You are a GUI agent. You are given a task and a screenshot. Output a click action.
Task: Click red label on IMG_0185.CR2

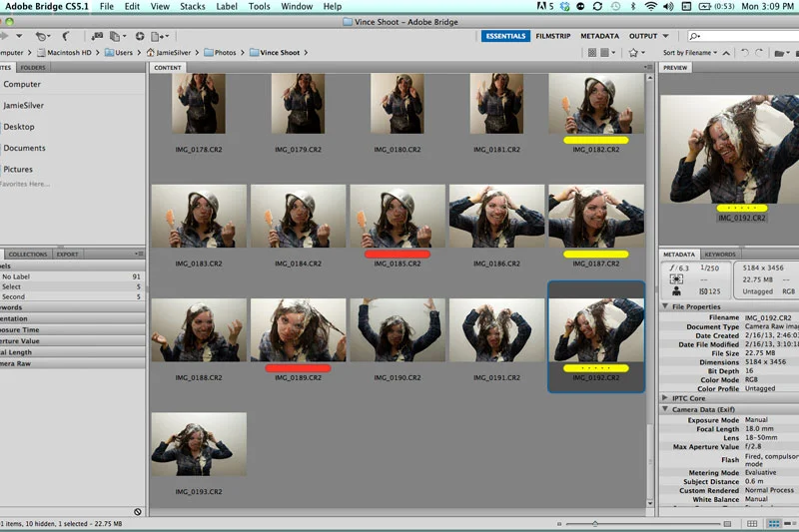coord(398,255)
